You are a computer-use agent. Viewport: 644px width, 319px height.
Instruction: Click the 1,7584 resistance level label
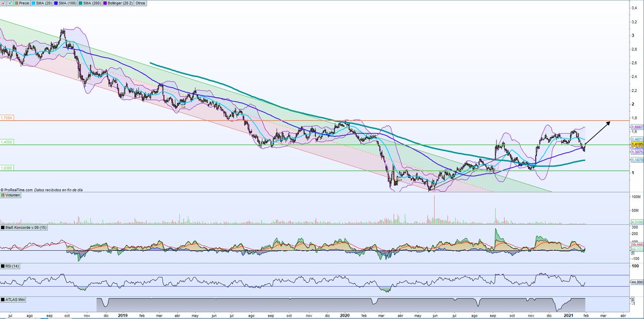(x=7, y=117)
